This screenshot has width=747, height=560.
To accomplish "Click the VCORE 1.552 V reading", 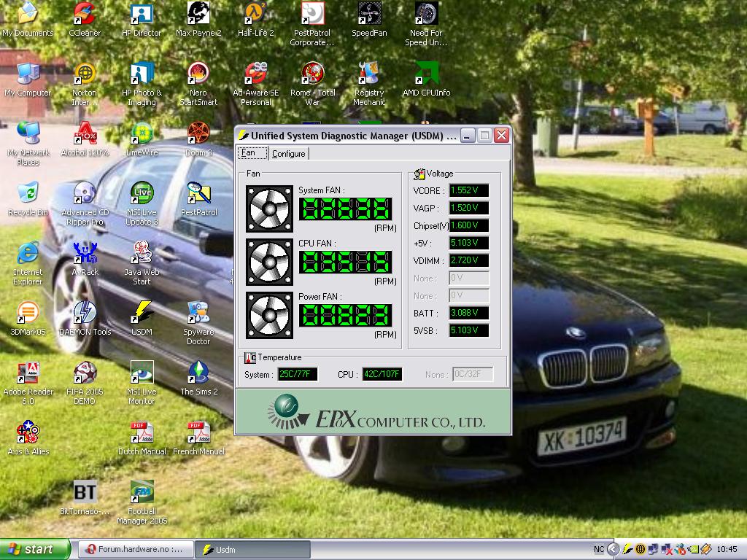I will (469, 190).
